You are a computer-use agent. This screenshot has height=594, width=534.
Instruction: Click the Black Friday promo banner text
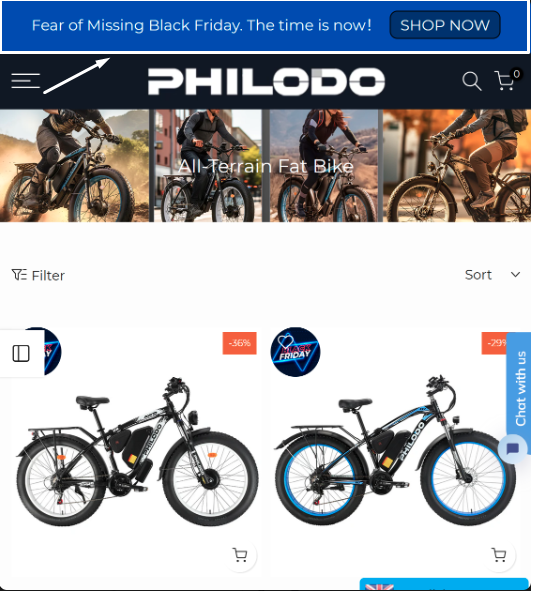[x=201, y=25]
